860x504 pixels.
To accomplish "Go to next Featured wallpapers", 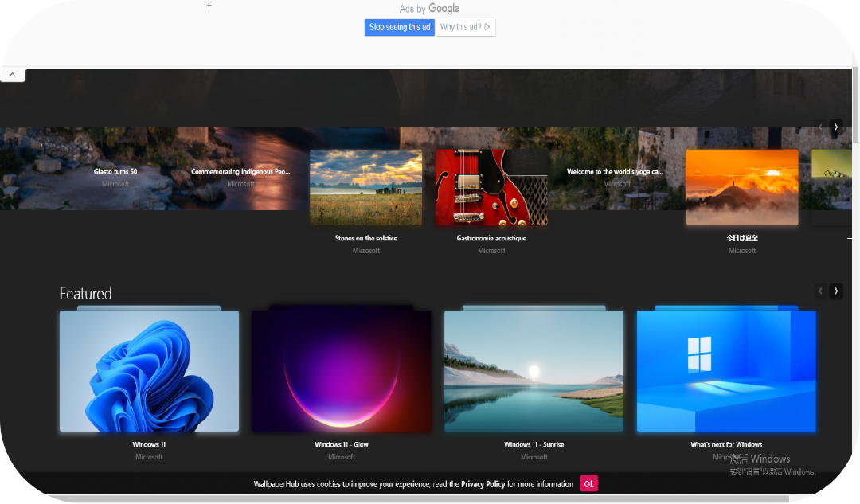I will [836, 291].
